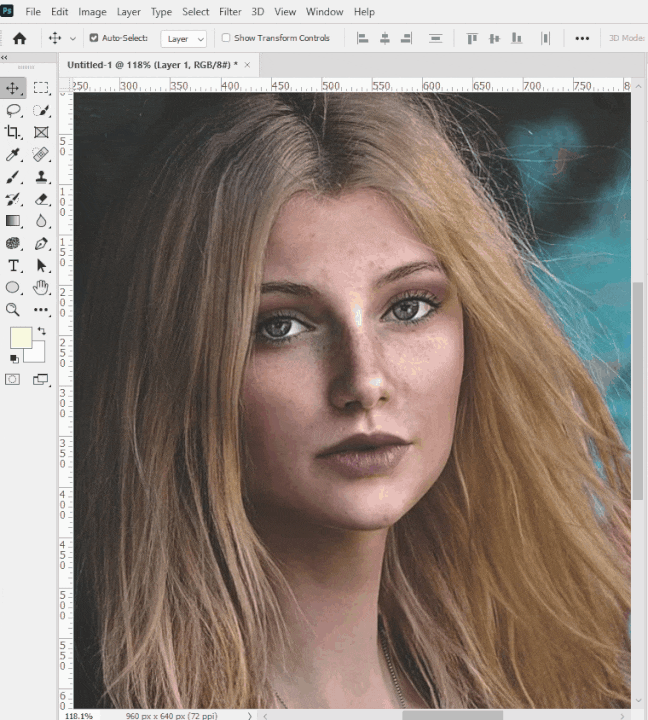Open the Type menu
The image size is (648, 720).
161,12
